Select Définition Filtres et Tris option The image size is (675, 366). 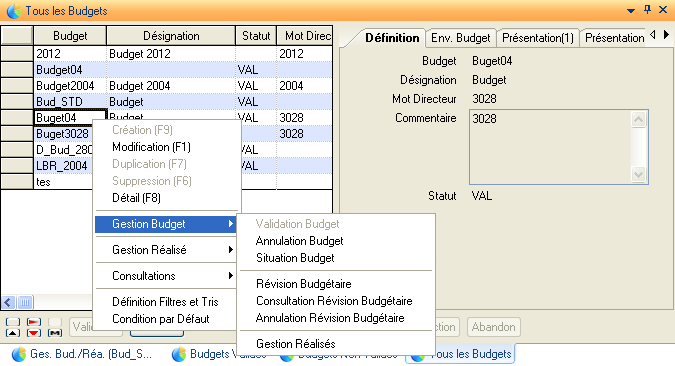point(165,302)
